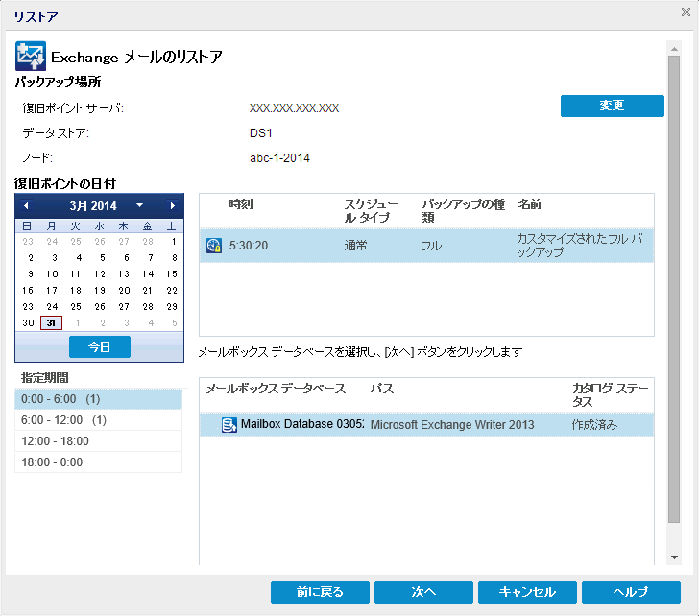699x616 pixels.
Task: Click the 前に戻る button
Action: pyautogui.click(x=320, y=592)
